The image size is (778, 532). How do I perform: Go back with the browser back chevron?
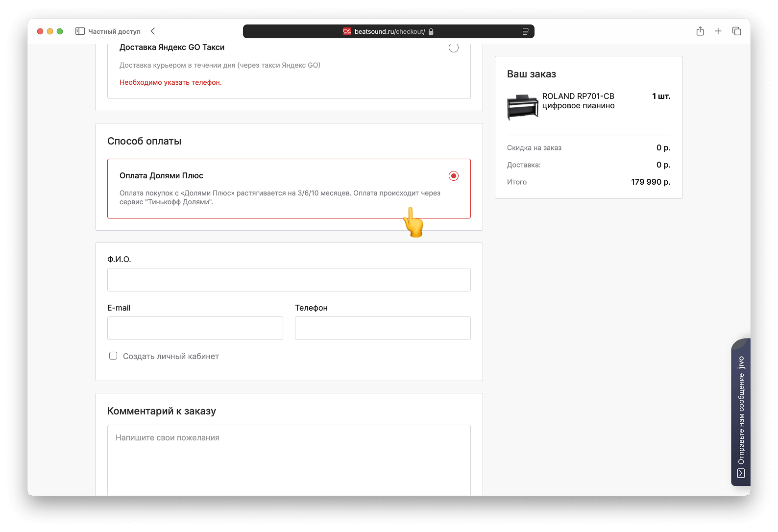click(153, 31)
